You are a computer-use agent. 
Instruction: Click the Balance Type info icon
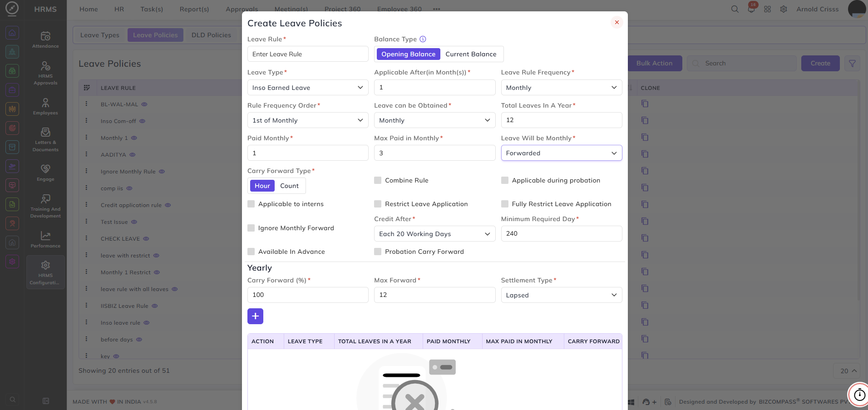423,39
